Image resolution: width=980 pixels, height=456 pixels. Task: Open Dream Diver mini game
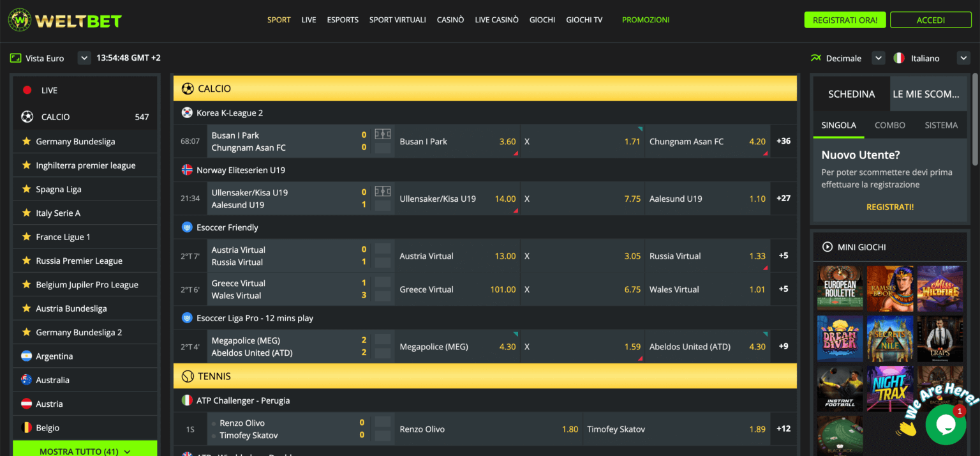click(840, 338)
